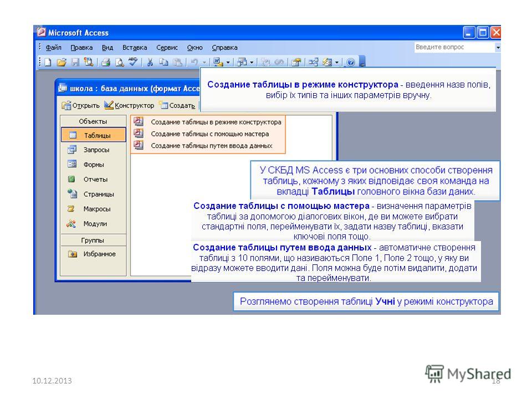The image size is (532, 399).
Task: Click the Открыть button in database window
Action: tap(81, 105)
